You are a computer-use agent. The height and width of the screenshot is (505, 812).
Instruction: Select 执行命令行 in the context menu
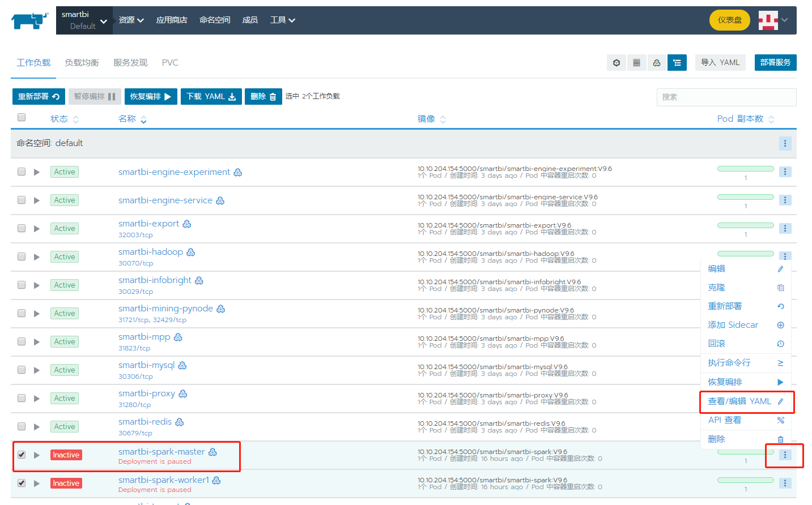pos(746,363)
